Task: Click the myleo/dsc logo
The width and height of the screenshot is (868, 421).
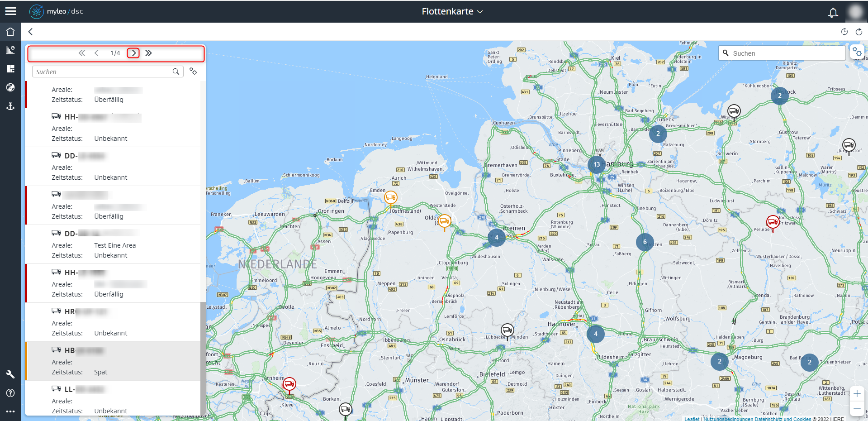Action: point(56,11)
